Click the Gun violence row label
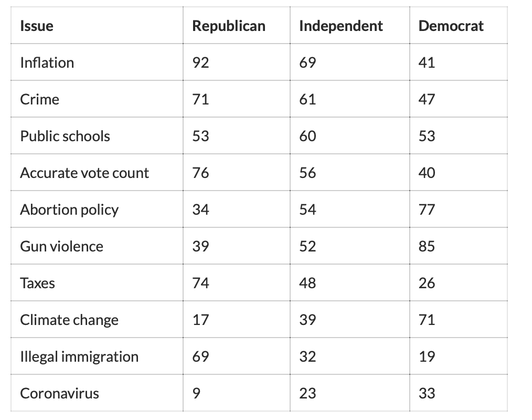The height and width of the screenshot is (420, 532). click(62, 246)
